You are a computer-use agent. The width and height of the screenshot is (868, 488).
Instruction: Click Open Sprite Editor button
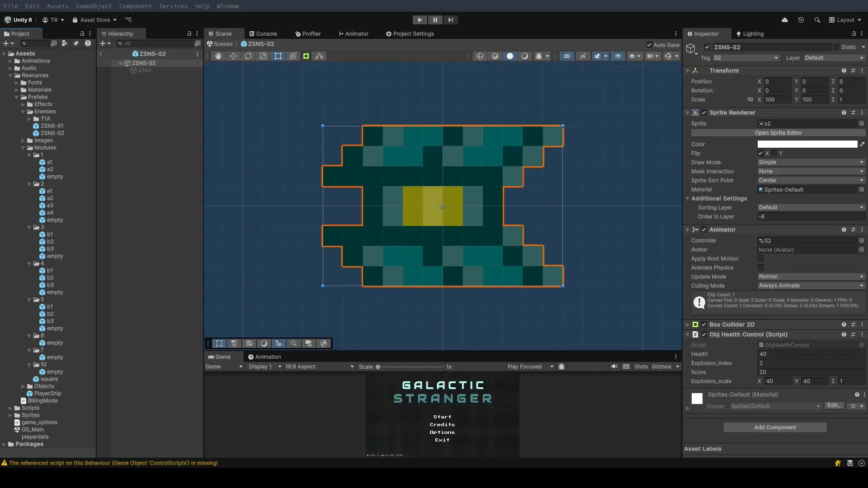778,133
